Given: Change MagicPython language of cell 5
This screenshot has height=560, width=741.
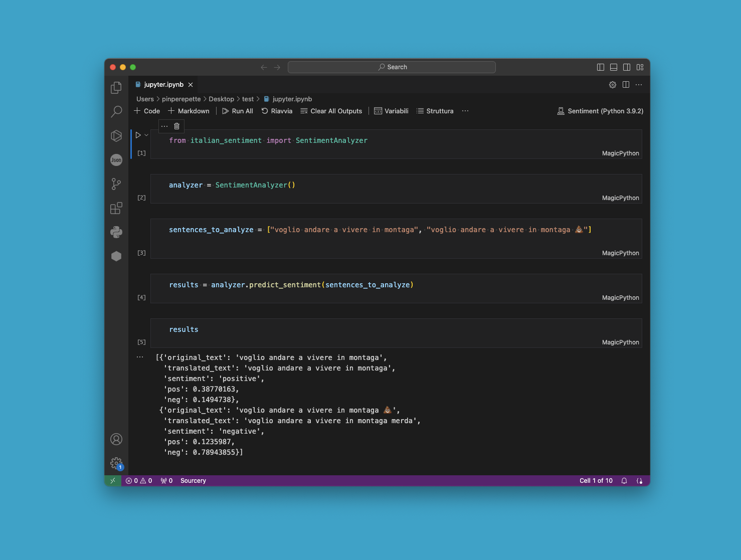Looking at the screenshot, I should [x=621, y=342].
